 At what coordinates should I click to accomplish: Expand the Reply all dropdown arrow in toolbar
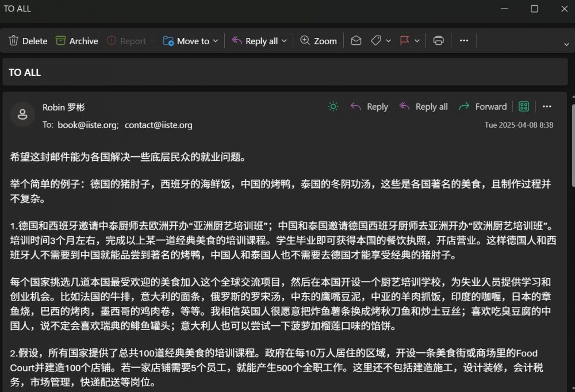pos(283,41)
